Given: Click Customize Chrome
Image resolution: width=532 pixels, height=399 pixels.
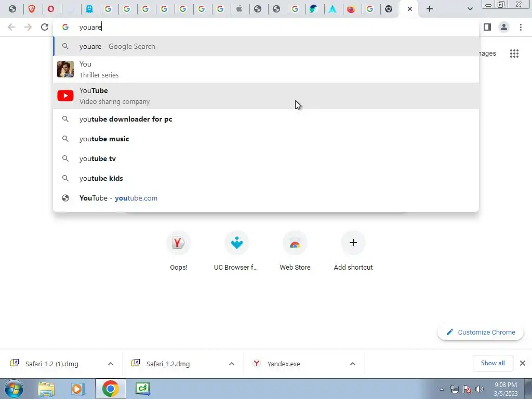Looking at the screenshot, I should 481,332.
